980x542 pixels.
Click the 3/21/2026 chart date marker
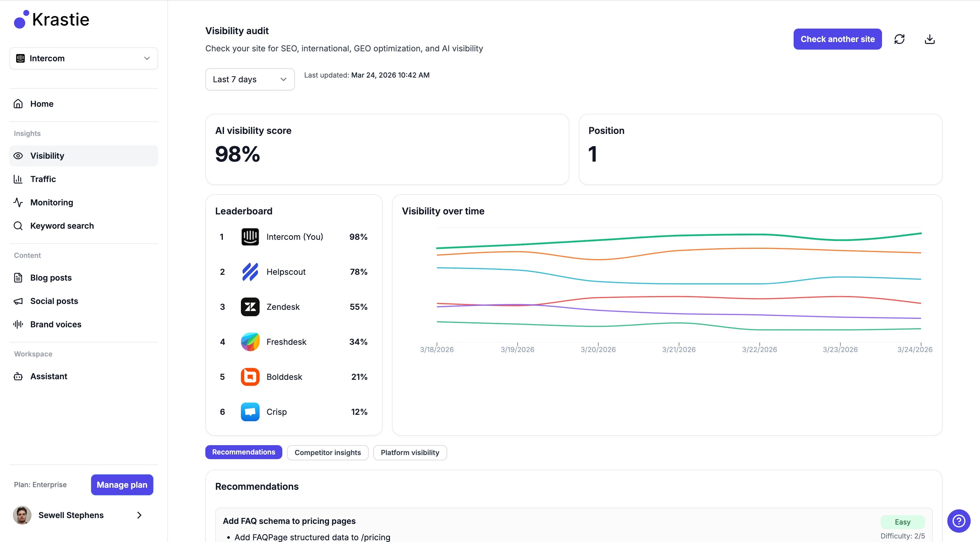point(679,349)
